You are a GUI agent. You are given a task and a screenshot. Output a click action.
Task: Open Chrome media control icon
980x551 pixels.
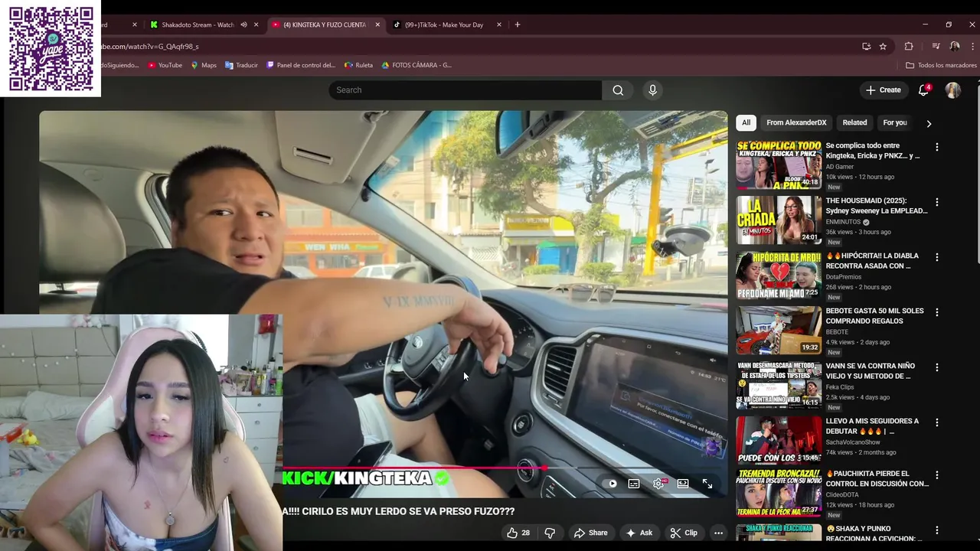936,46
